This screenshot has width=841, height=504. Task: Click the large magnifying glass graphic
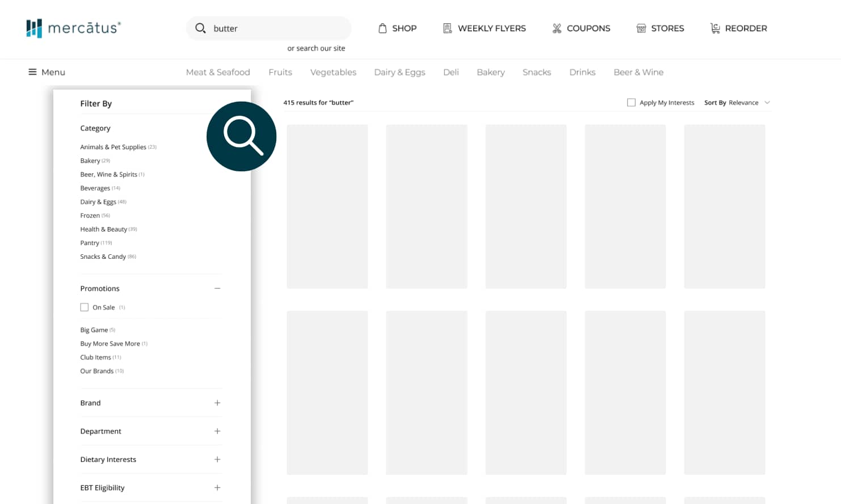click(241, 136)
